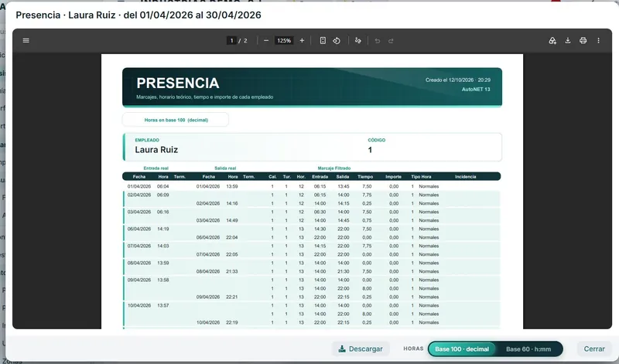619x364 pixels.
Task: Click entry time '13:57' for 10/04/2026
Action: (163, 305)
